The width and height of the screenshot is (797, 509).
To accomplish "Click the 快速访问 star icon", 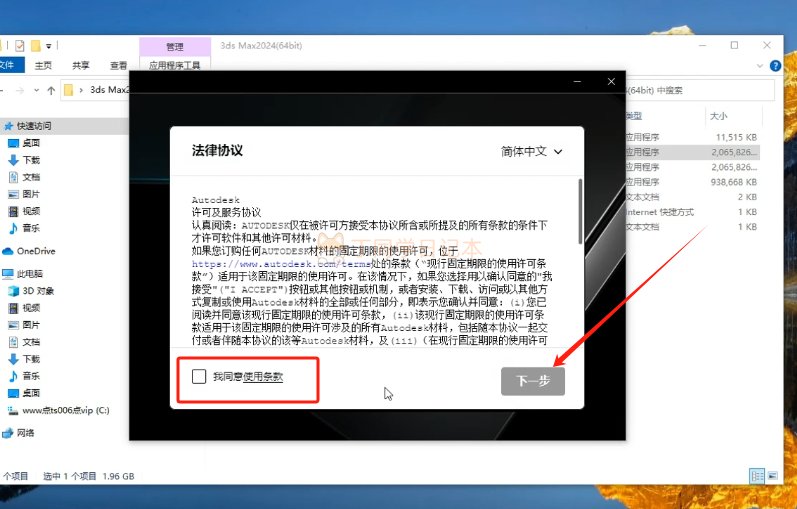I will pos(9,126).
